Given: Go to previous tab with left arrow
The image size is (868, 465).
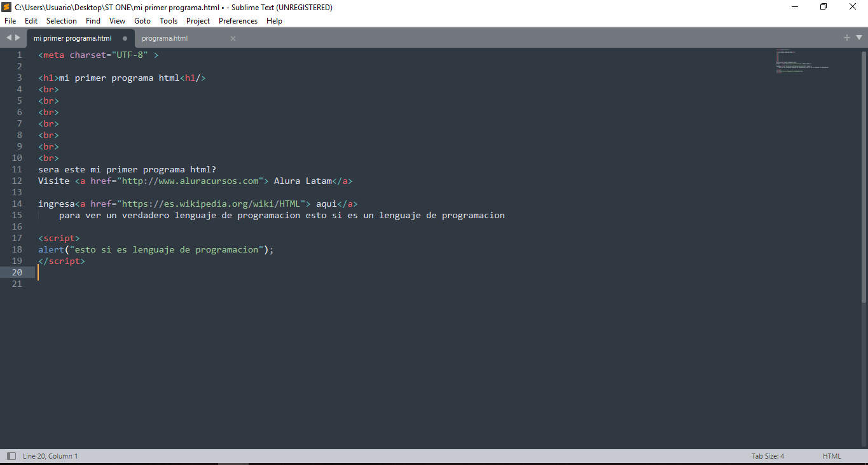Looking at the screenshot, I should click(x=9, y=38).
